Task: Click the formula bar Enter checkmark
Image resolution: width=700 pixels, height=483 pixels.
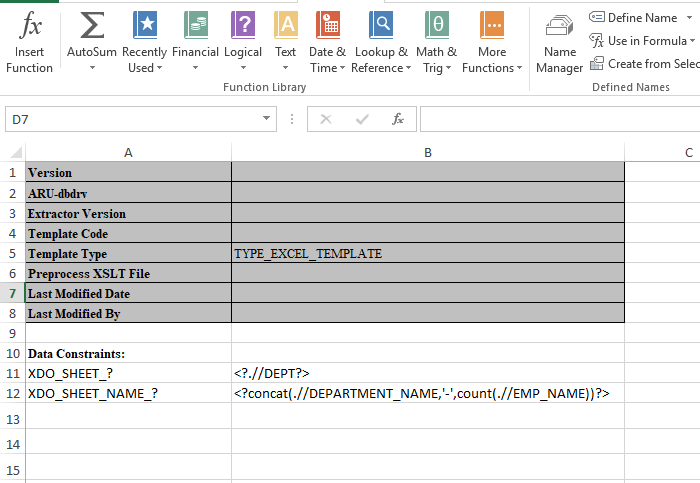Action: (x=362, y=119)
